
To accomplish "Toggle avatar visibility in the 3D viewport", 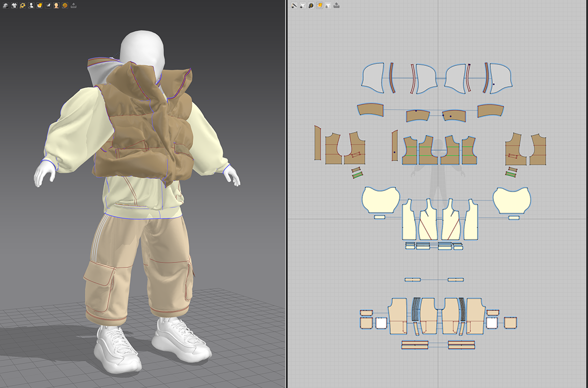I will 31,5.
